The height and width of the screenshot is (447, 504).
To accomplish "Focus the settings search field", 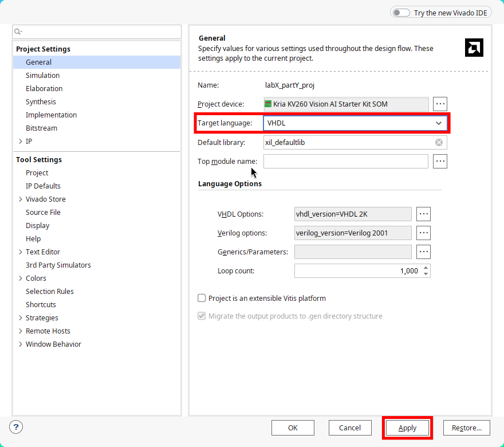I will click(x=97, y=32).
